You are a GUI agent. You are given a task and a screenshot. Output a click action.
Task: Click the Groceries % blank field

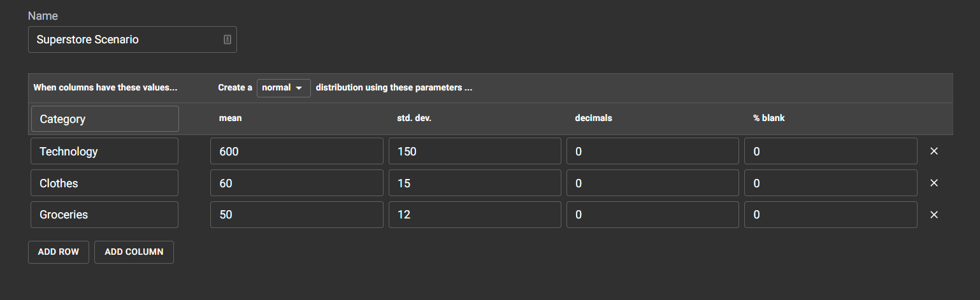pos(830,215)
